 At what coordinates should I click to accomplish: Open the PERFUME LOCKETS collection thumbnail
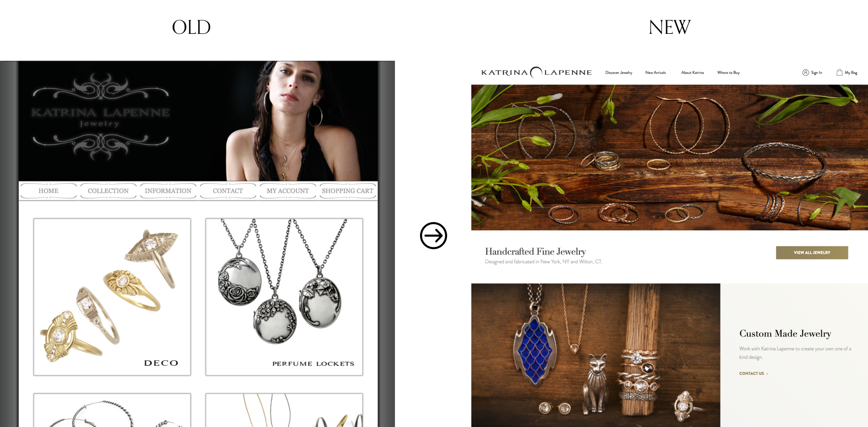click(284, 297)
